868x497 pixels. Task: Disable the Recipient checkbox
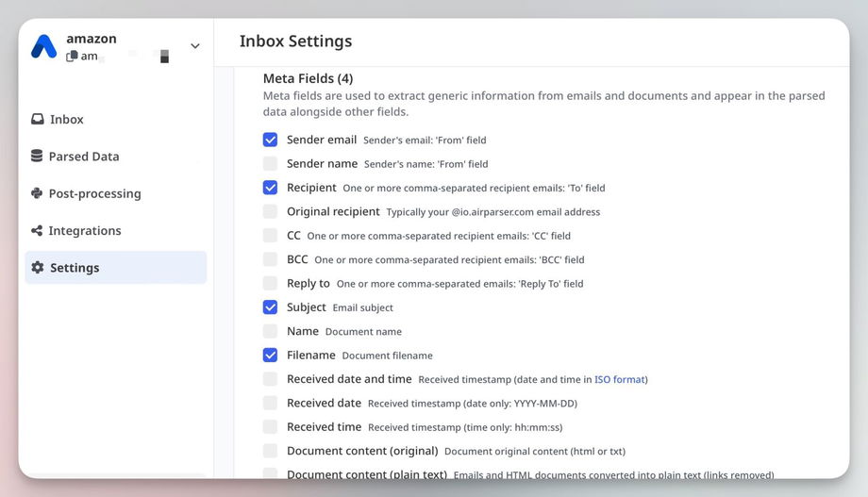(271, 188)
